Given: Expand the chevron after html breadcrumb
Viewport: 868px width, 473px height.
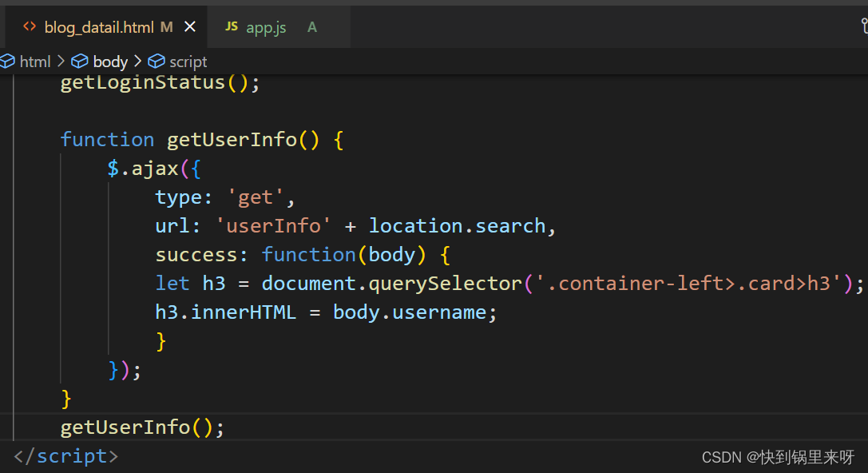Looking at the screenshot, I should 61,62.
